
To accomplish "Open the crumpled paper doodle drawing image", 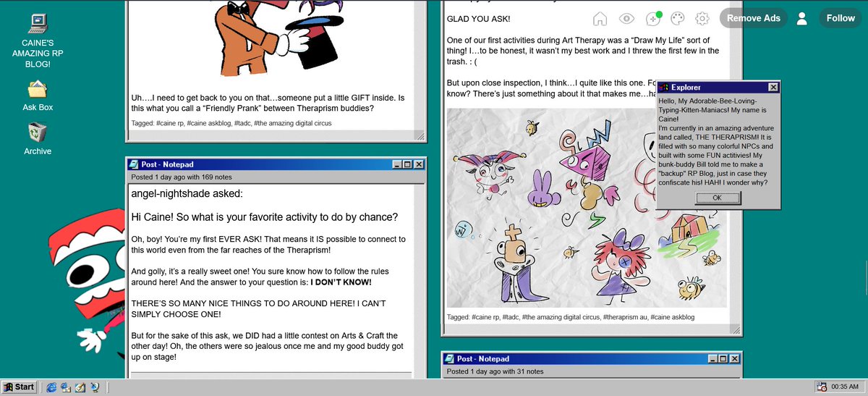I will 587,208.
